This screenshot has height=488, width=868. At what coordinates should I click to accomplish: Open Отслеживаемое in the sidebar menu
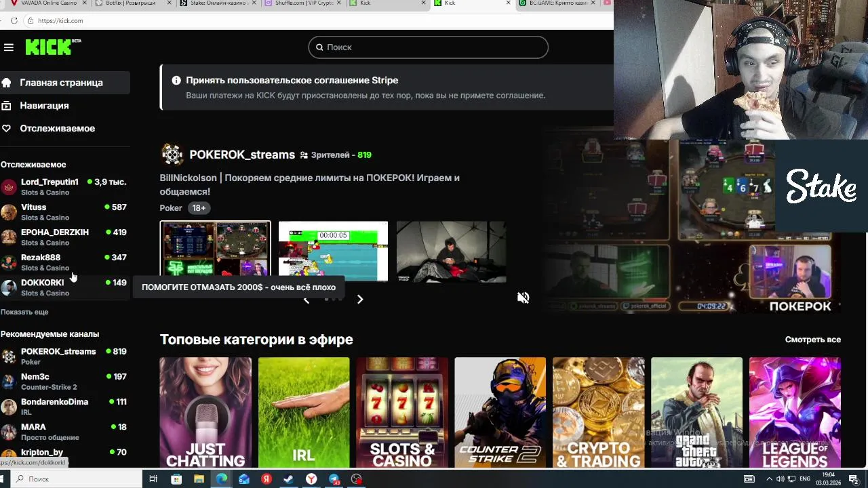[65, 128]
